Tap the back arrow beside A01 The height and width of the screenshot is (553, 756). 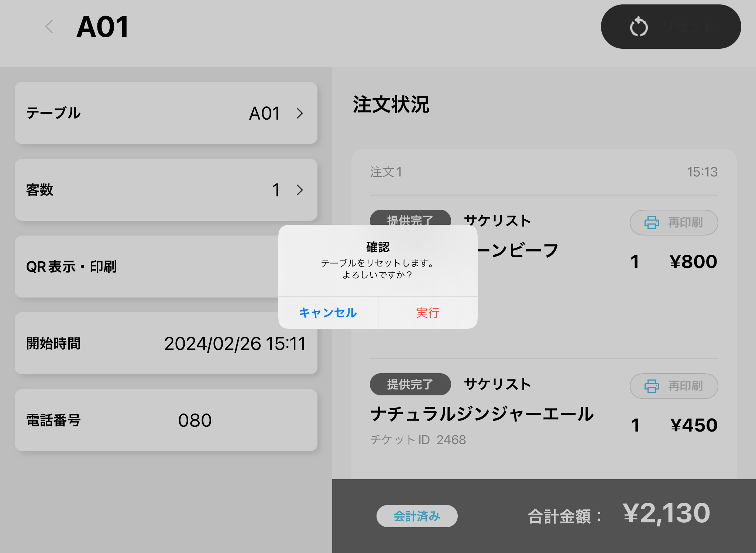pos(49,27)
